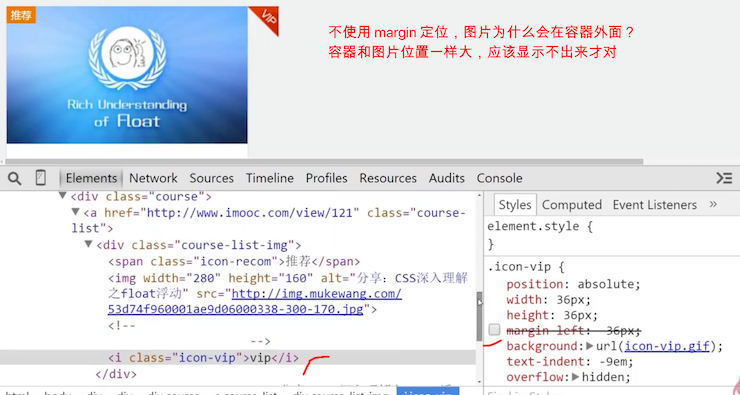Click the orange 推荐 badge on course image
The height and width of the screenshot is (395, 740).
point(21,15)
